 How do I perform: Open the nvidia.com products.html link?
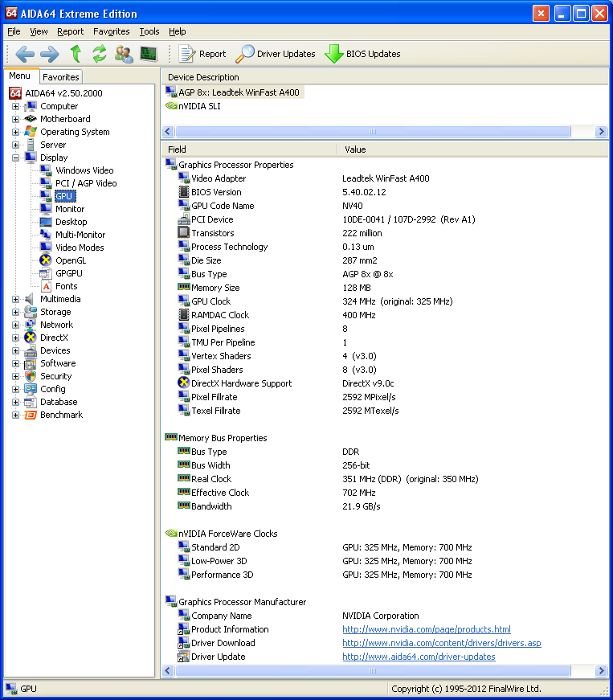pos(427,629)
